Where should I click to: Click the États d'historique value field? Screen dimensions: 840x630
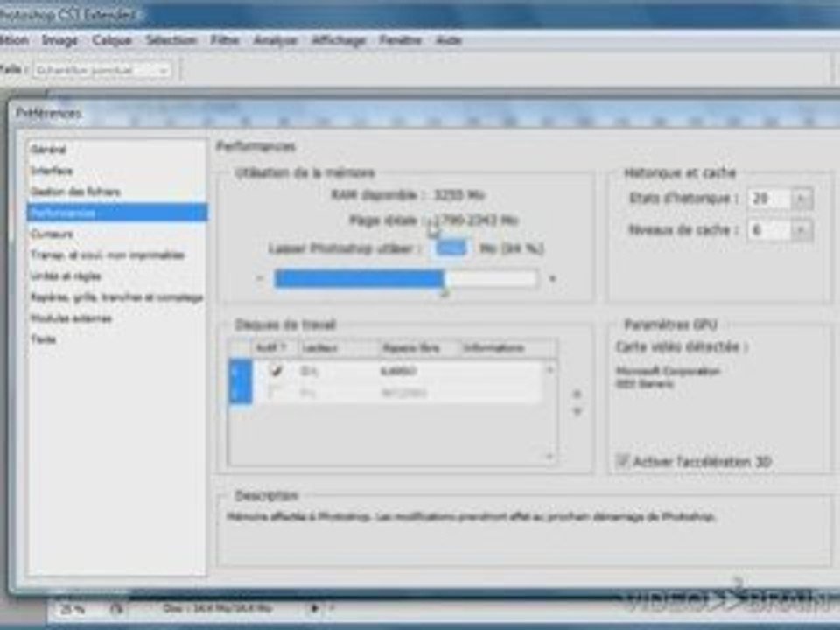(x=768, y=199)
